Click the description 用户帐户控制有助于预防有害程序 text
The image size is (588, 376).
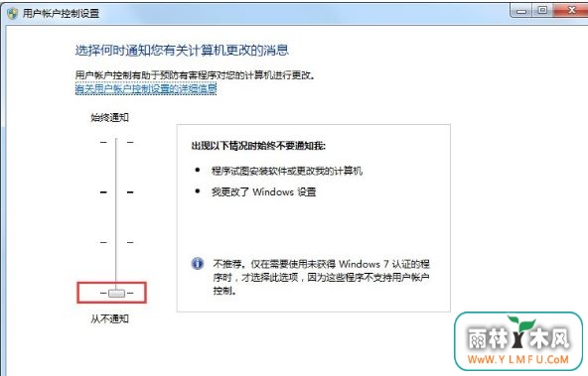[195, 74]
